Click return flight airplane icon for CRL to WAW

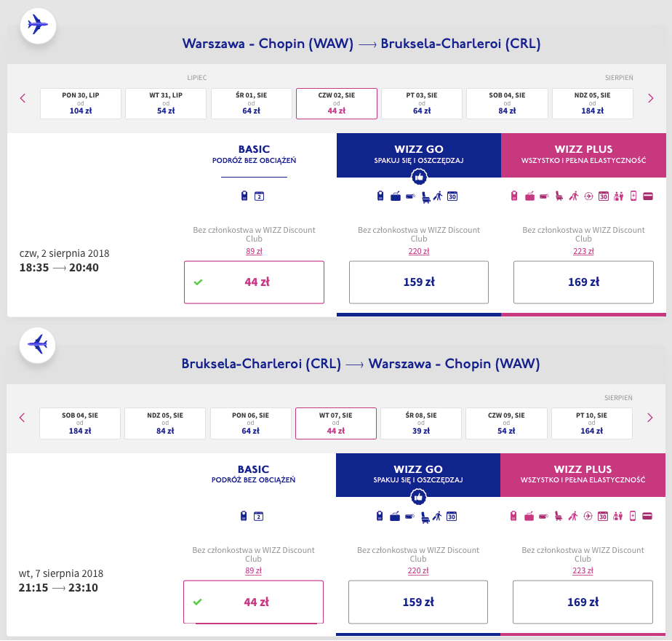coord(37,345)
